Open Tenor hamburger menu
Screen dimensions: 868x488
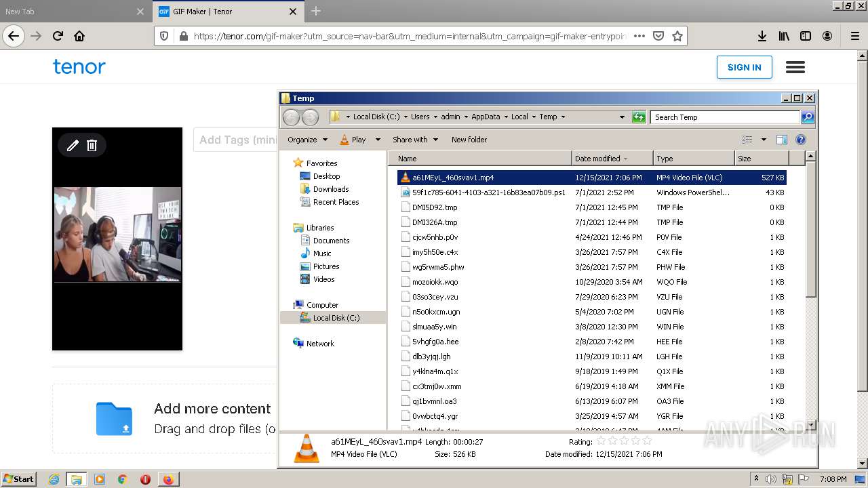pyautogui.click(x=795, y=67)
